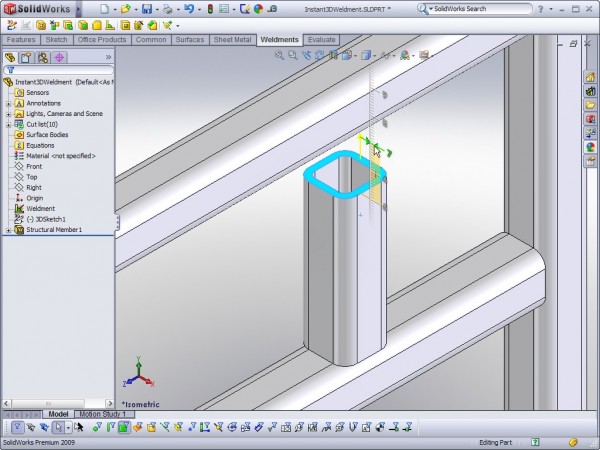Turn off the active Filter Faces filter
This screenshot has width=600, height=450.
click(x=124, y=427)
